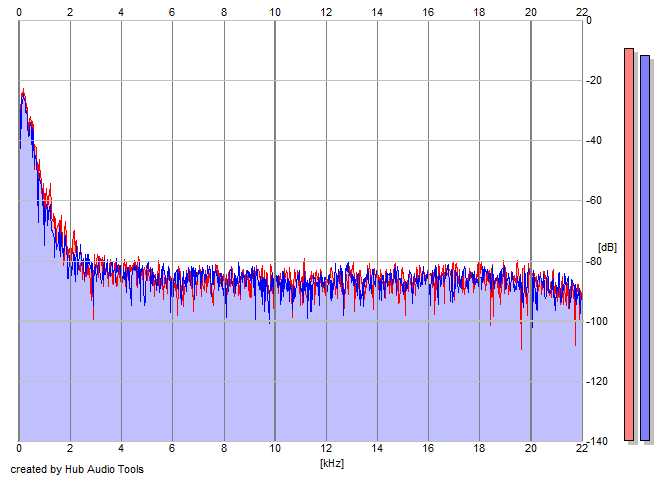Click the 16 kHz label on the top axis
Viewport: 664px width, 481px height.
coord(428,12)
